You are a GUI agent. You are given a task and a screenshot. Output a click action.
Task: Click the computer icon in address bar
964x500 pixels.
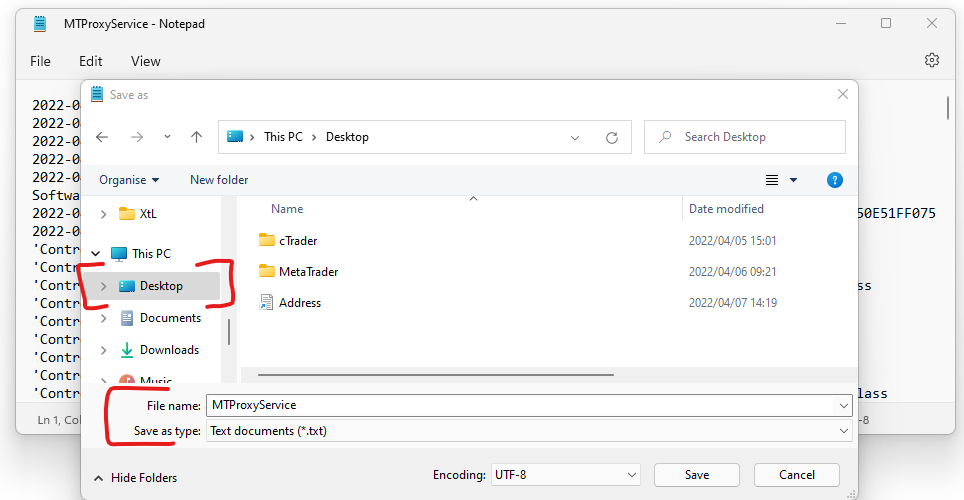click(235, 137)
